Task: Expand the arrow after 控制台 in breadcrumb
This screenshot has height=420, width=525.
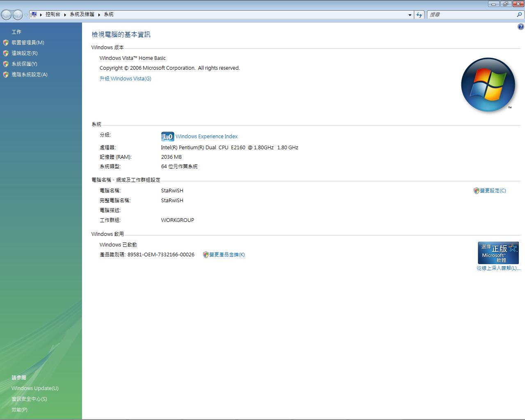Action: (65, 15)
